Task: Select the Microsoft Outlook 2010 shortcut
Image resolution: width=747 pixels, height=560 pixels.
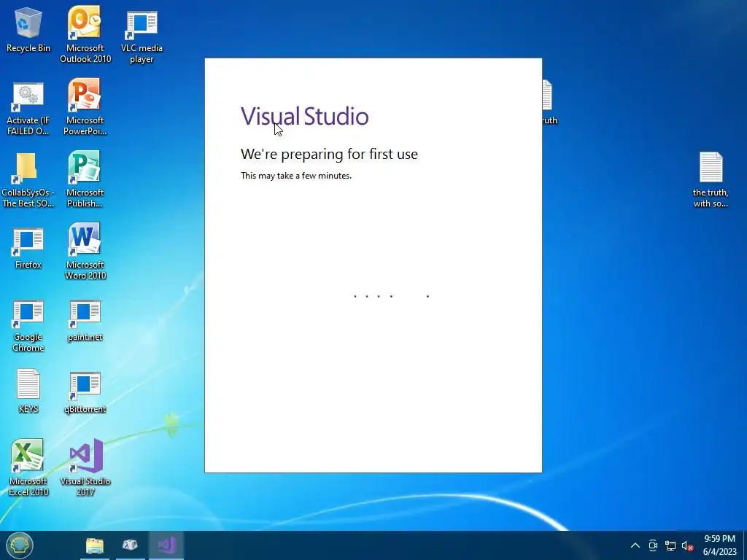Action: tap(85, 34)
